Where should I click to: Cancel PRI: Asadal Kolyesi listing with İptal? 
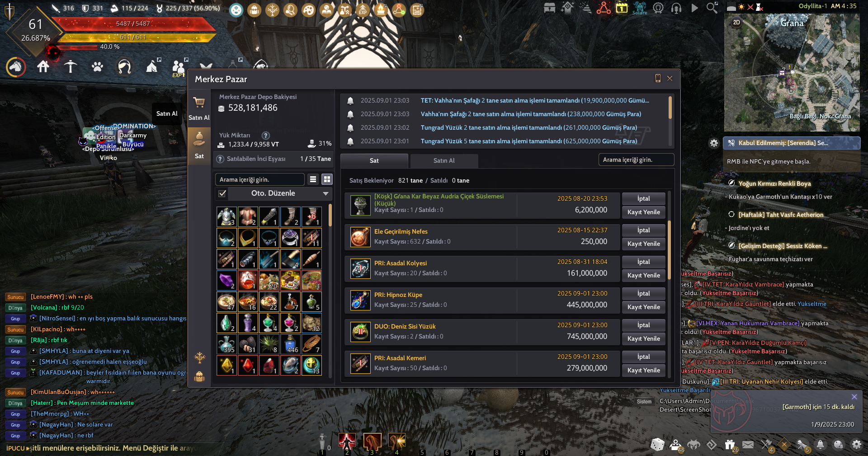(x=643, y=262)
